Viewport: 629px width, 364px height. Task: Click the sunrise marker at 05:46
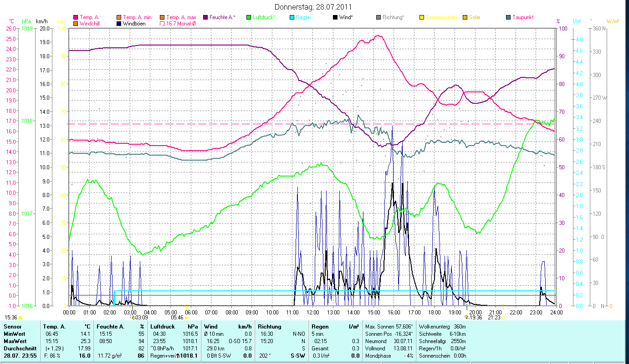point(186,318)
